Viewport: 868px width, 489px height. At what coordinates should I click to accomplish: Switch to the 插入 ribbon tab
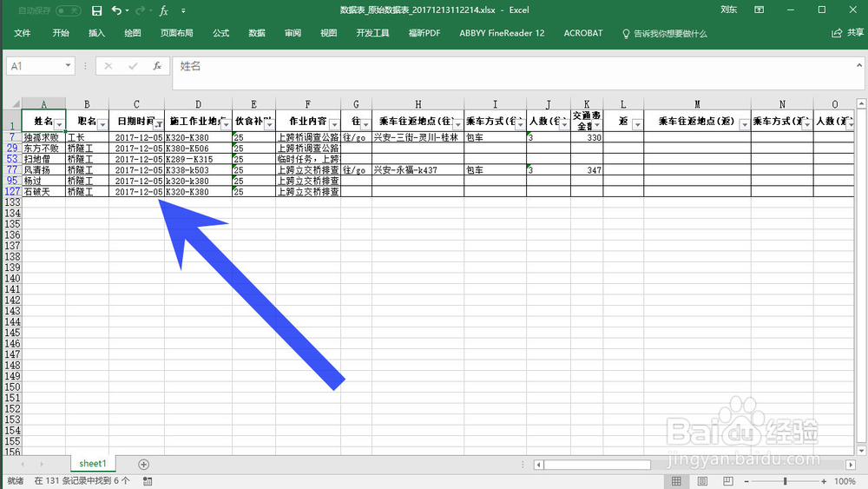[x=97, y=33]
